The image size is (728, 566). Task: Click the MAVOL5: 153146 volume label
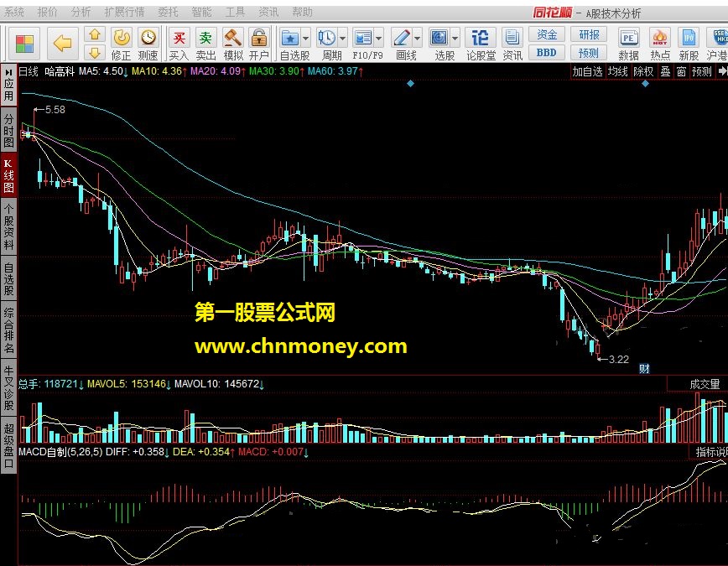[129, 384]
